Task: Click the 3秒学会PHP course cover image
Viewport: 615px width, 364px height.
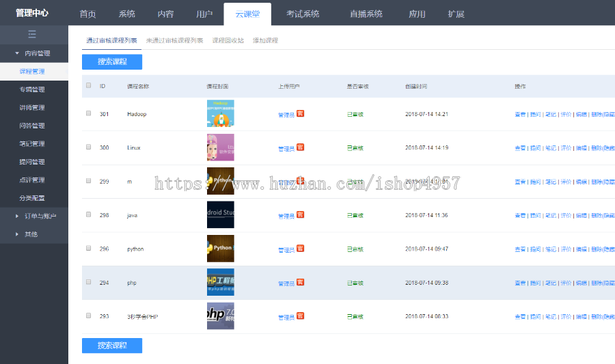Action: click(220, 316)
